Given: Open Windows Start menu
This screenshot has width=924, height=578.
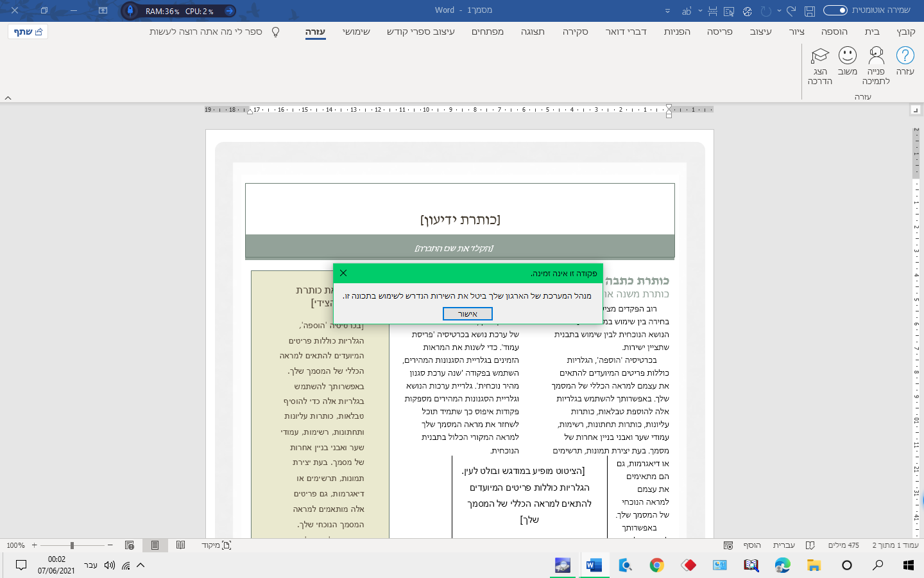Looking at the screenshot, I should pos(908,565).
